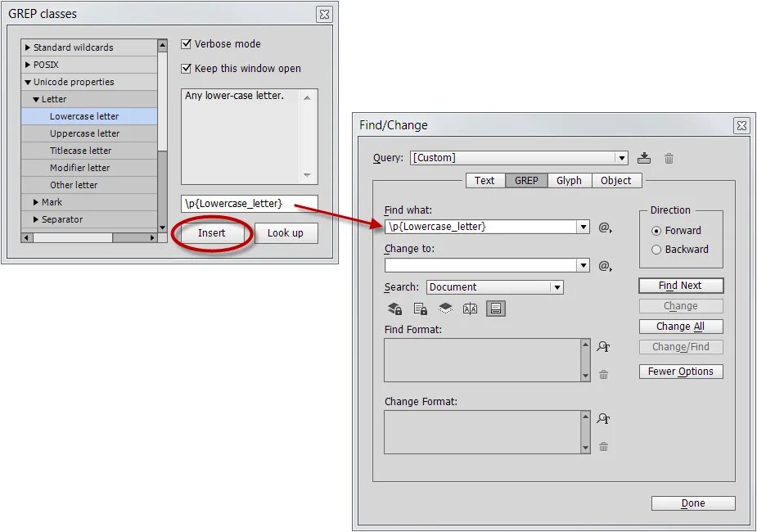This screenshot has height=532, width=757.
Task: Switch to the GREP tab
Action: point(526,181)
